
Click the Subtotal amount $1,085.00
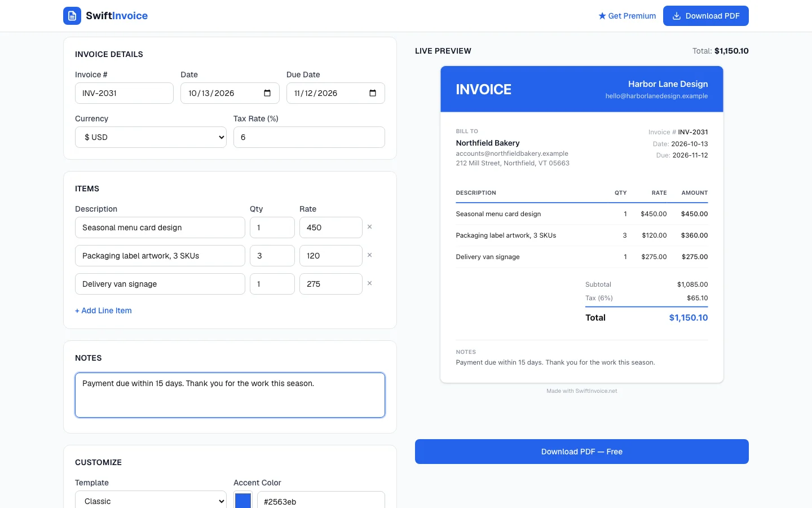click(x=692, y=284)
